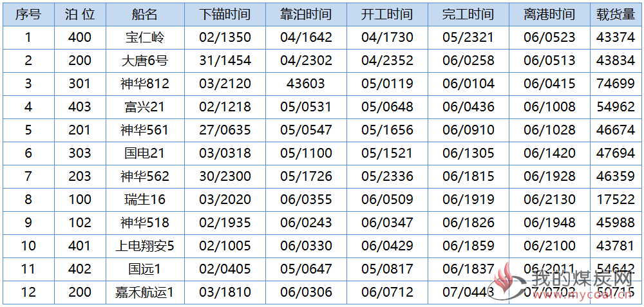Select the 上电翔安5 ship cell
The image size is (644, 307).
(x=144, y=246)
